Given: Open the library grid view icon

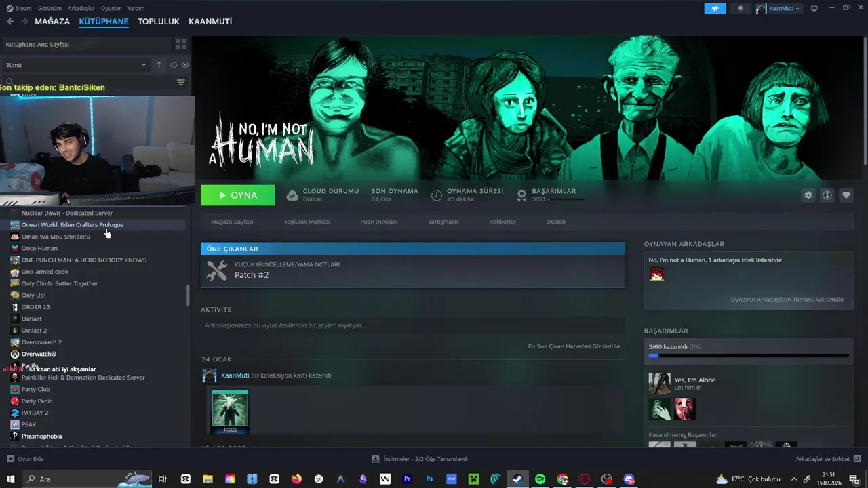Looking at the screenshot, I should click(181, 44).
